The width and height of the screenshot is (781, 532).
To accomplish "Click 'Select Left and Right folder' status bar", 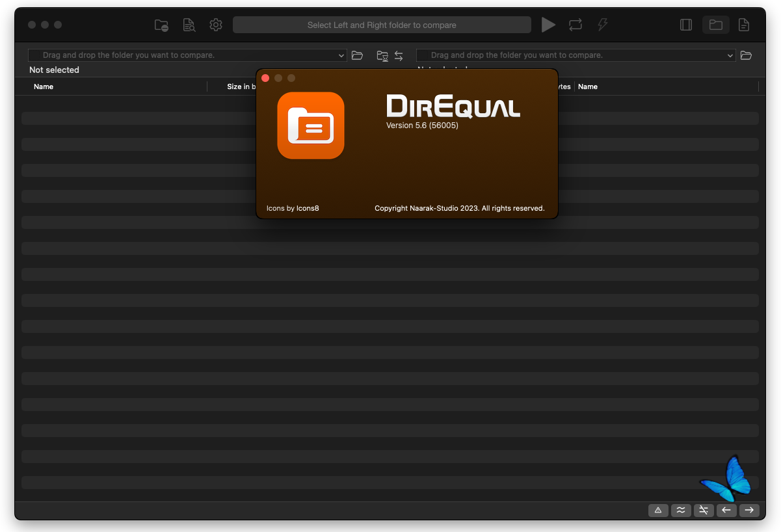I will (382, 25).
